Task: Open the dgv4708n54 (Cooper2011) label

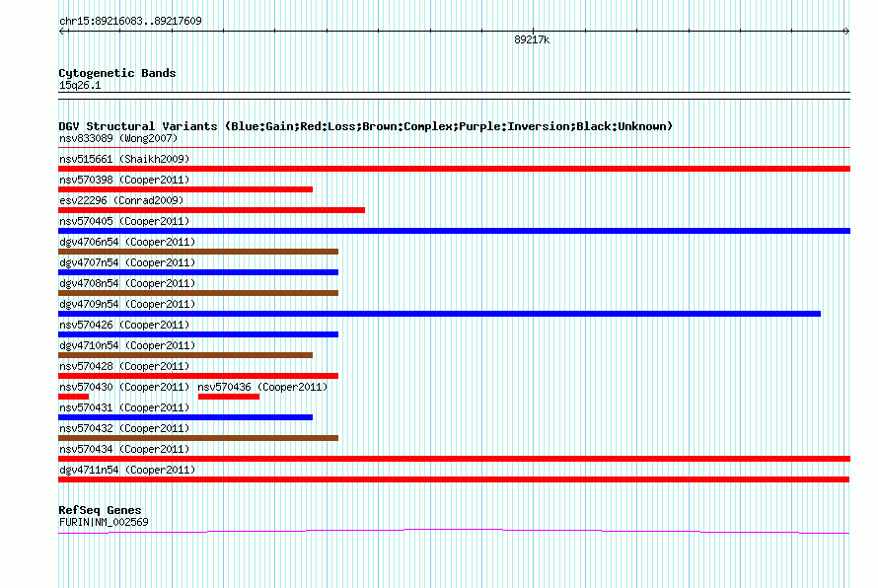Action: [x=127, y=283]
